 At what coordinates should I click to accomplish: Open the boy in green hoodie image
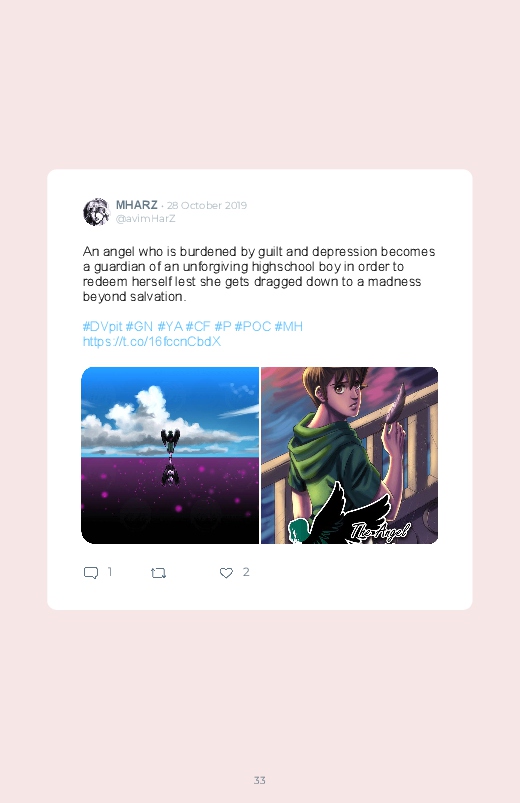coord(349,455)
